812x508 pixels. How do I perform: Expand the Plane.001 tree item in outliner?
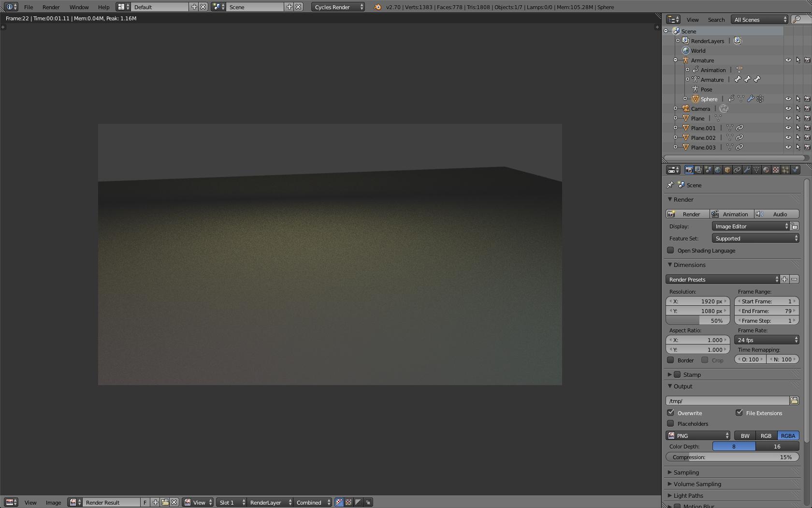click(675, 128)
